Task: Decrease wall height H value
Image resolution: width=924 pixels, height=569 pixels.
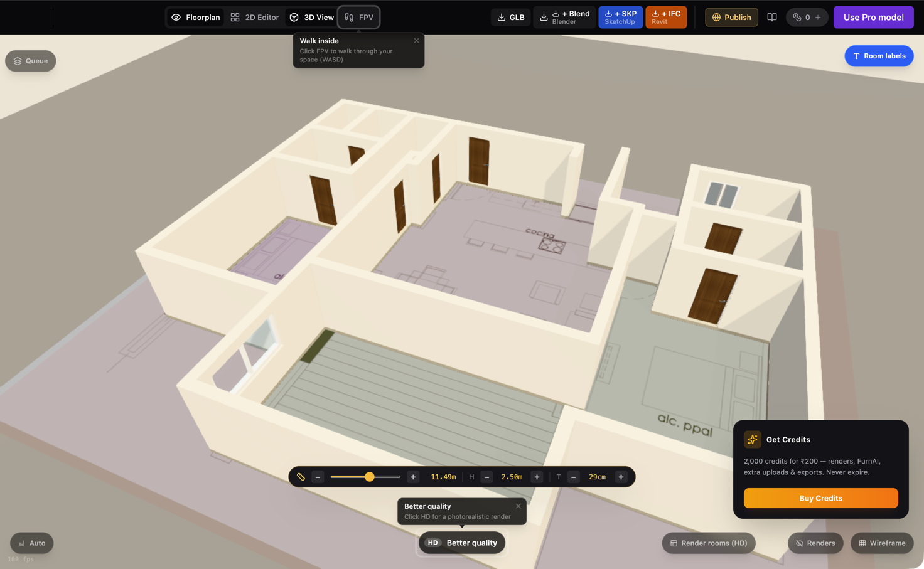Action: pos(486,477)
